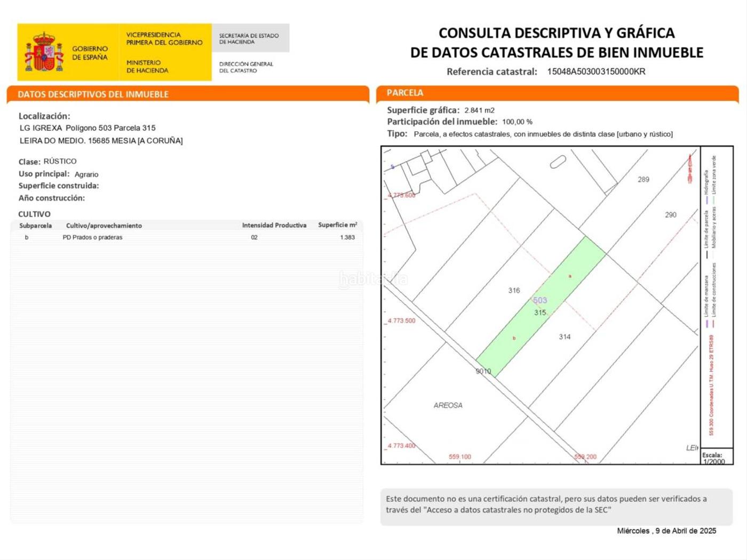Click the date 'Miércoles, 9 de Abril de 2025'
Image resolution: width=747 pixels, height=560 pixels.
(666, 531)
